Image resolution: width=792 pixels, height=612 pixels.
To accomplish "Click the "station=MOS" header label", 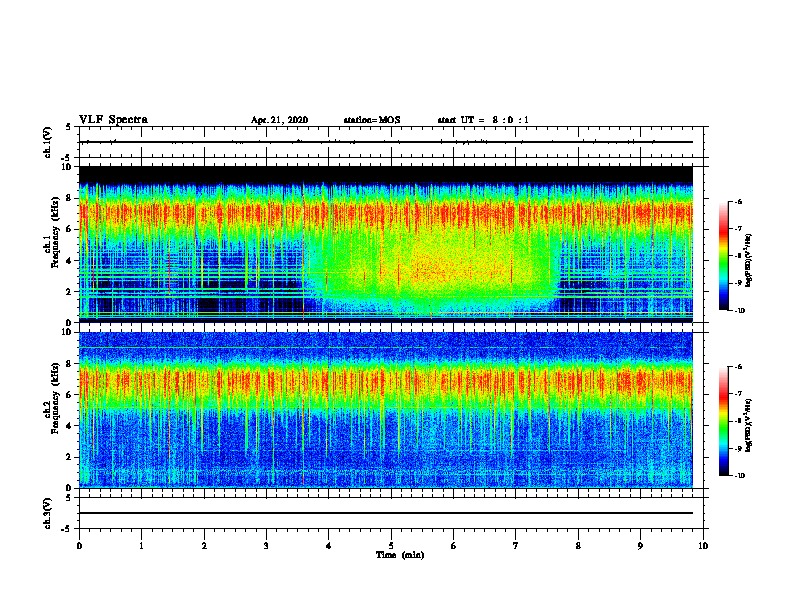I will click(x=372, y=120).
